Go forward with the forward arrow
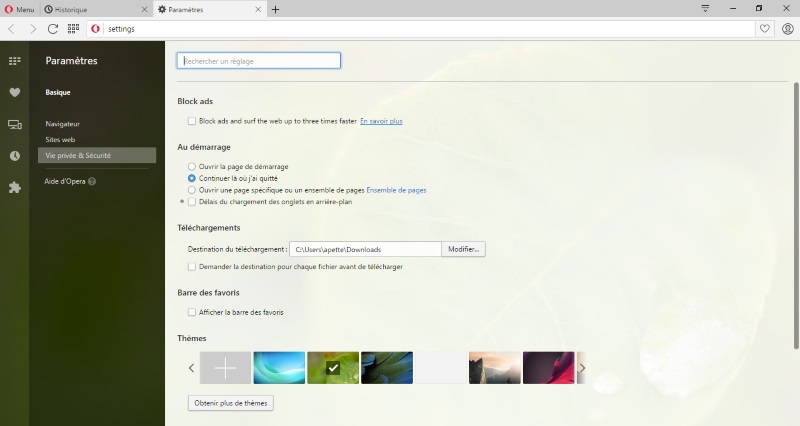The height and width of the screenshot is (426, 800). click(33, 29)
